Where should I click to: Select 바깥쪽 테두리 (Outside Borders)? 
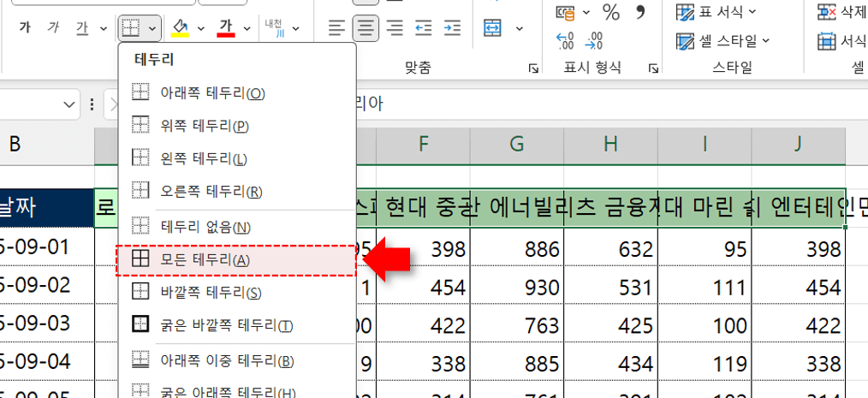[237, 292]
